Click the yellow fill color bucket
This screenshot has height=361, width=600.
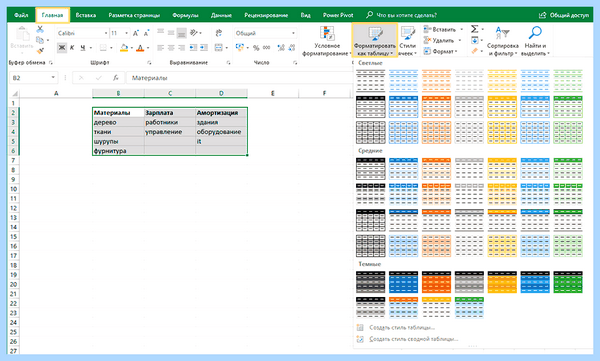(124, 48)
